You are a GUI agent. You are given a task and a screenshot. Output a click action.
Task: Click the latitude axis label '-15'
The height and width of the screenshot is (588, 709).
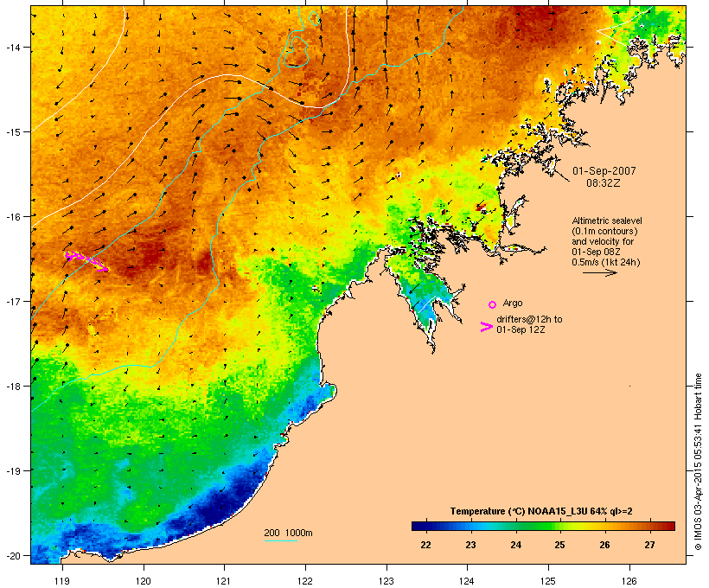tap(12, 132)
